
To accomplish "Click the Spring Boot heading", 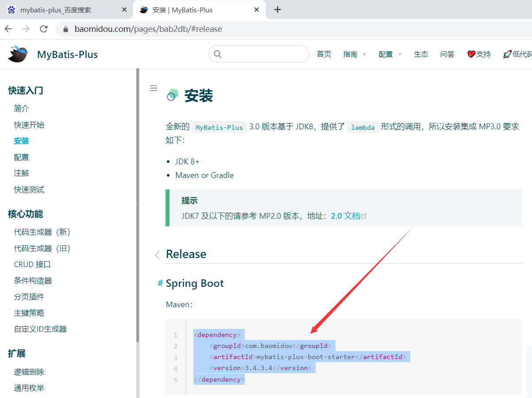I will [195, 283].
